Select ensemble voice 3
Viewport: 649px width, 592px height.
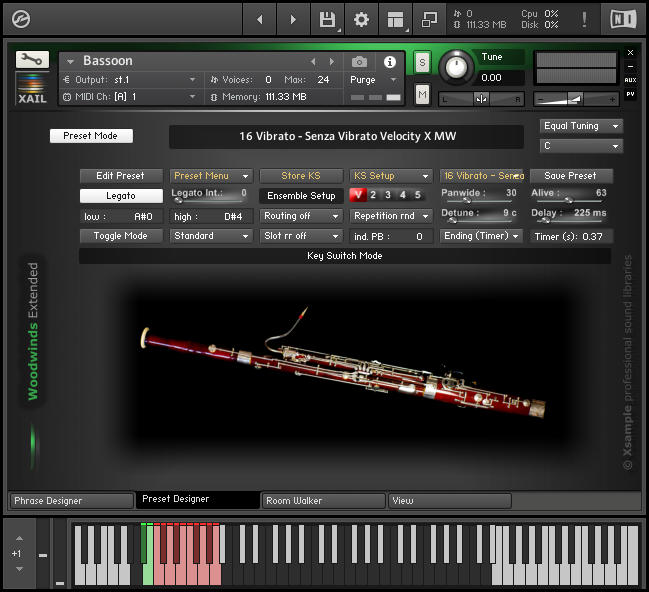point(388,195)
